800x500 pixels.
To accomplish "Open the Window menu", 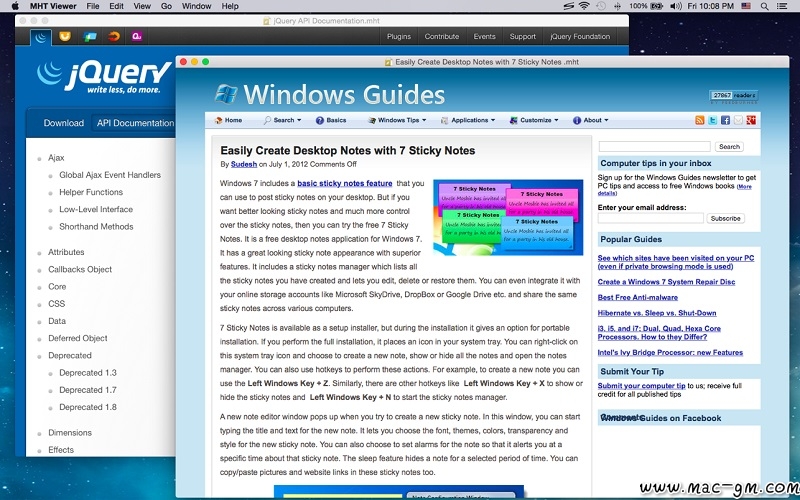I will pyautogui.click(x=196, y=6).
